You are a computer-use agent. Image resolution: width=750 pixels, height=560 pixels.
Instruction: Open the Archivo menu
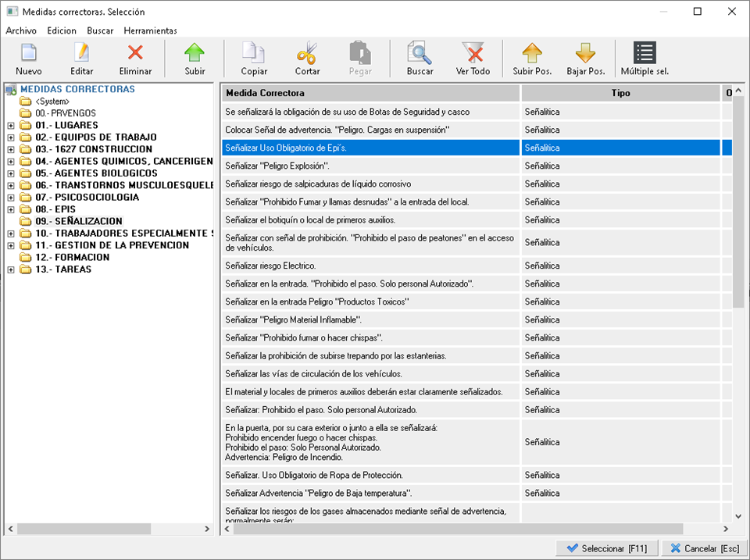point(21,30)
